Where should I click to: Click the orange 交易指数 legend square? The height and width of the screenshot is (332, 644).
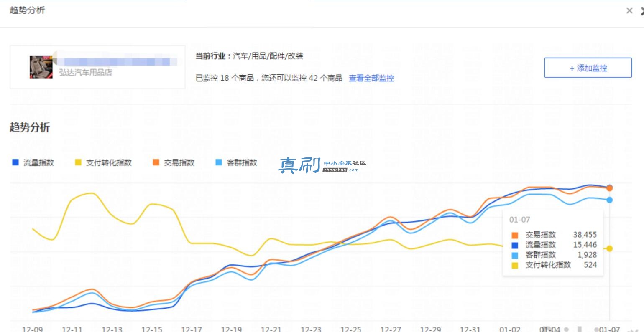[156, 162]
